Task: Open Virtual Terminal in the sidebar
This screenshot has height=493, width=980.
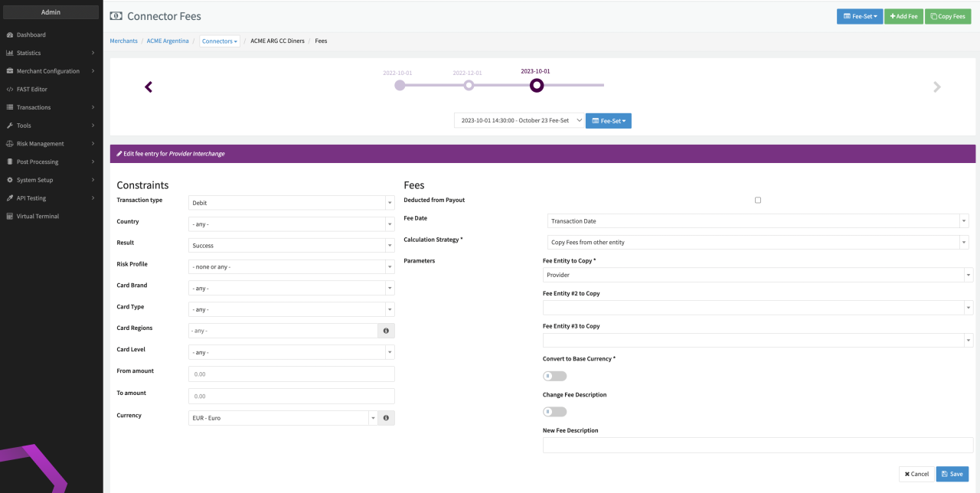Action: (38, 217)
